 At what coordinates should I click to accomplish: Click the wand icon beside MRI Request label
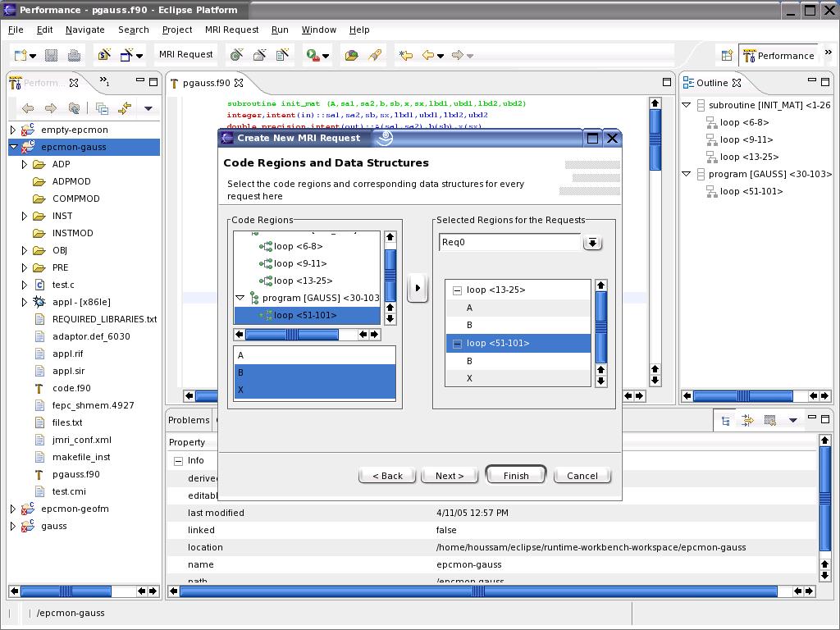(x=236, y=55)
